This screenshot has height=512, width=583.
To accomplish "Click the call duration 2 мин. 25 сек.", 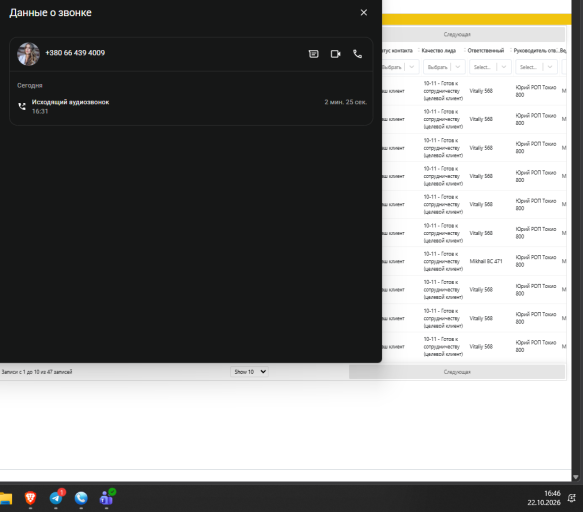I will pyautogui.click(x=345, y=102).
